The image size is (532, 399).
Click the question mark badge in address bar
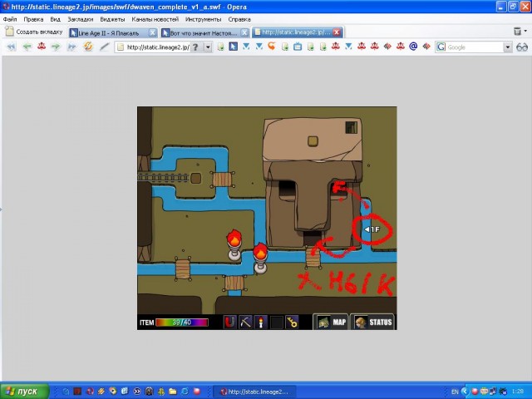195,47
